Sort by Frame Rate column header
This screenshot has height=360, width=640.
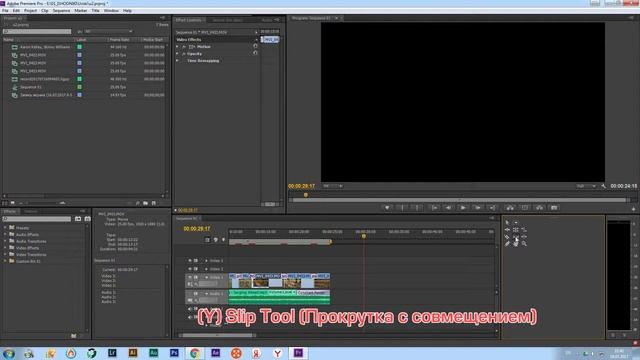pyautogui.click(x=119, y=40)
